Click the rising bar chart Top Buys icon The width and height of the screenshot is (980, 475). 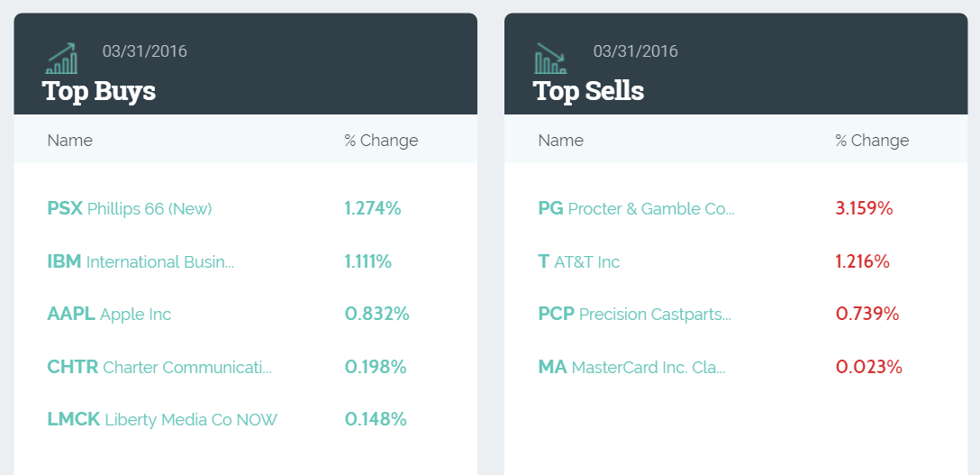pyautogui.click(x=62, y=58)
